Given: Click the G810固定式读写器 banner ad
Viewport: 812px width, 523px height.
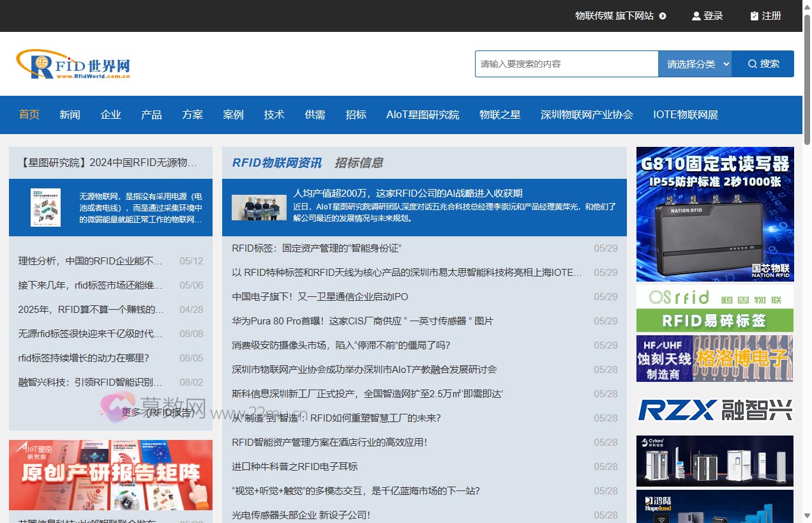Looking at the screenshot, I should (714, 214).
